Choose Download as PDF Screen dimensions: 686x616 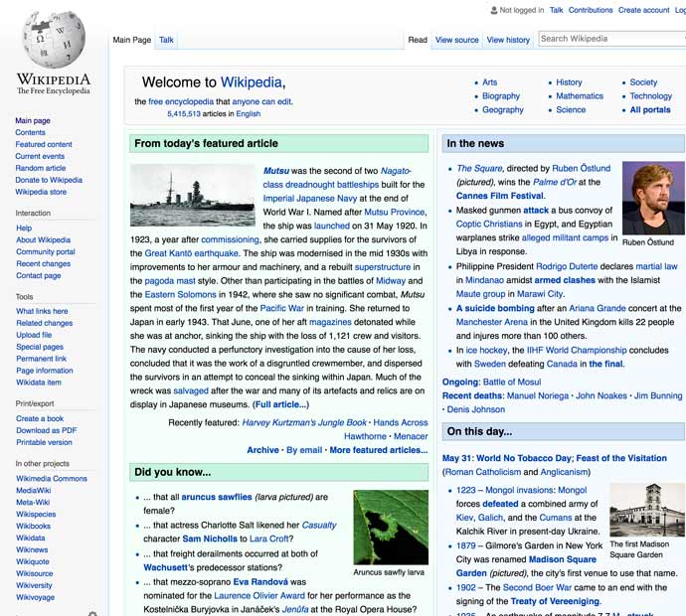[47, 430]
